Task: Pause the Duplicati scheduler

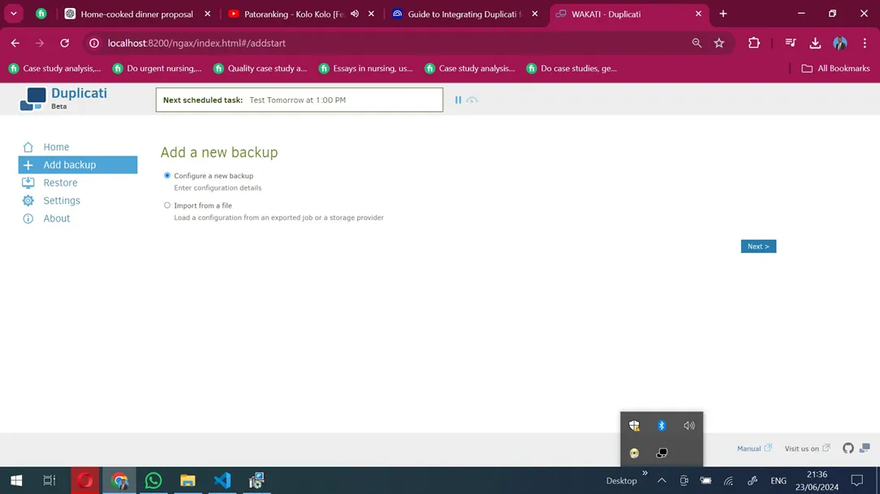Action: click(458, 100)
